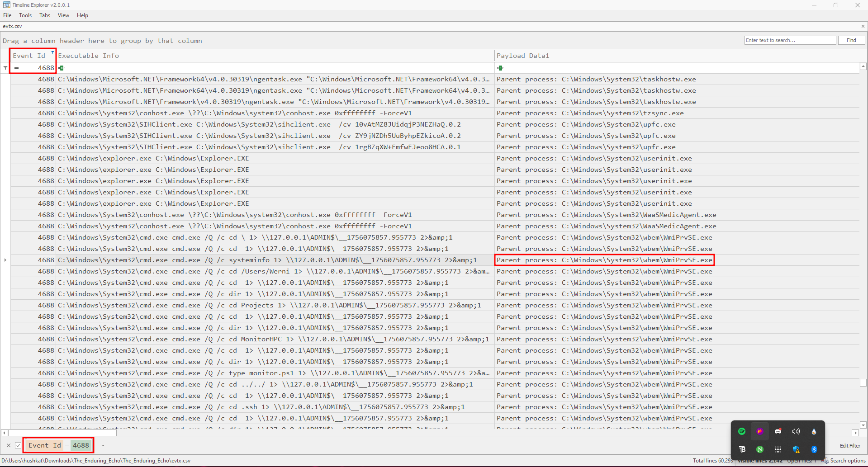The width and height of the screenshot is (868, 467).
Task: Click the Bluetooth tray icon
Action: 814,449
